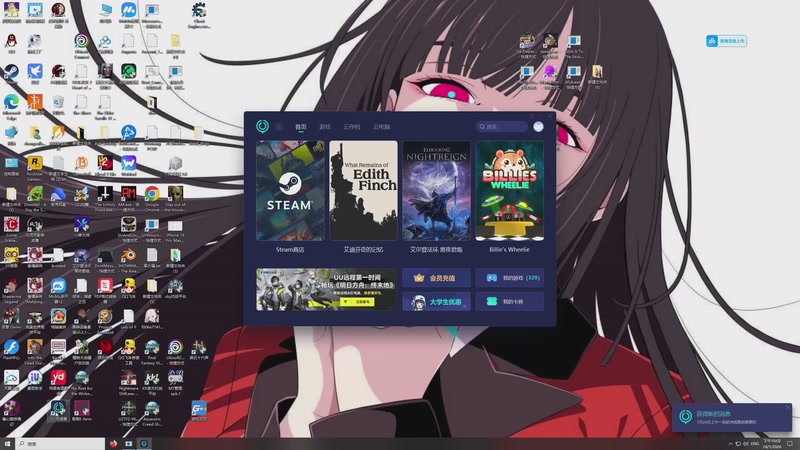Select the Steam desktop shortcut
Image resolution: width=800 pixels, height=450 pixels.
pyautogui.click(x=11, y=74)
